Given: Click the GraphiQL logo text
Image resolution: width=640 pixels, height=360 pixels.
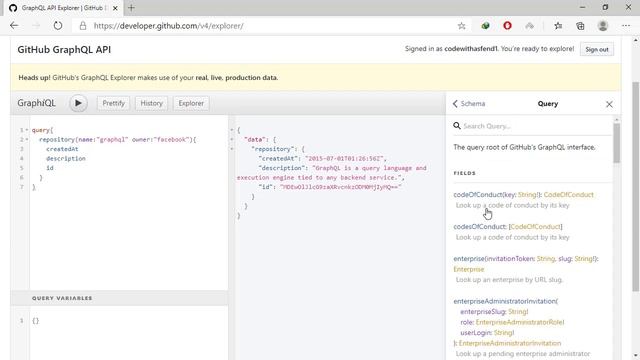Looking at the screenshot, I should coord(36,103).
